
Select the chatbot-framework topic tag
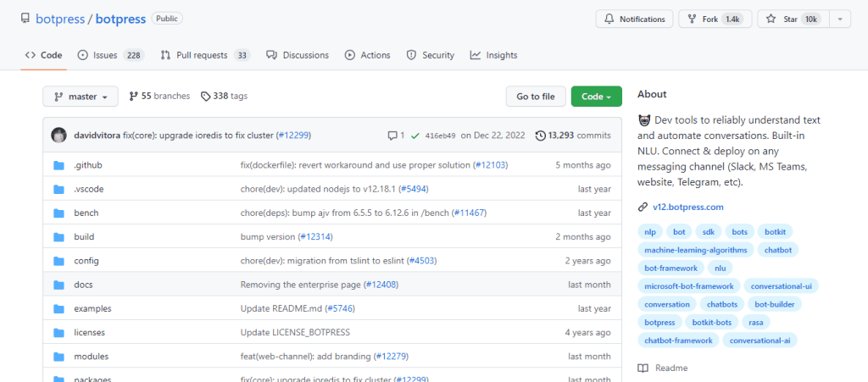tap(678, 340)
